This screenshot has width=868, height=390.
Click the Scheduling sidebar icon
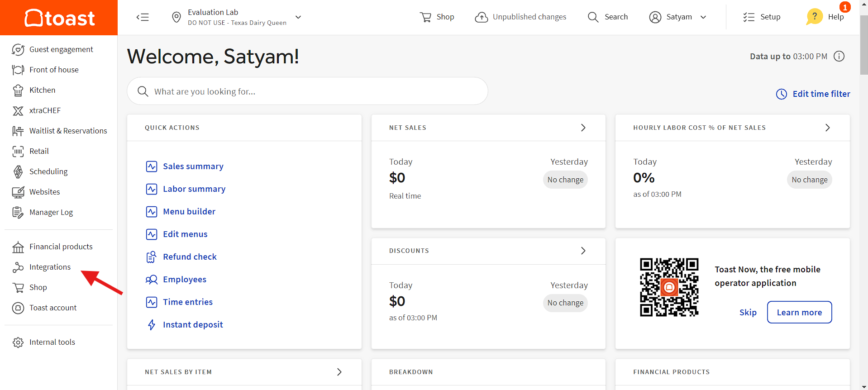click(x=18, y=171)
